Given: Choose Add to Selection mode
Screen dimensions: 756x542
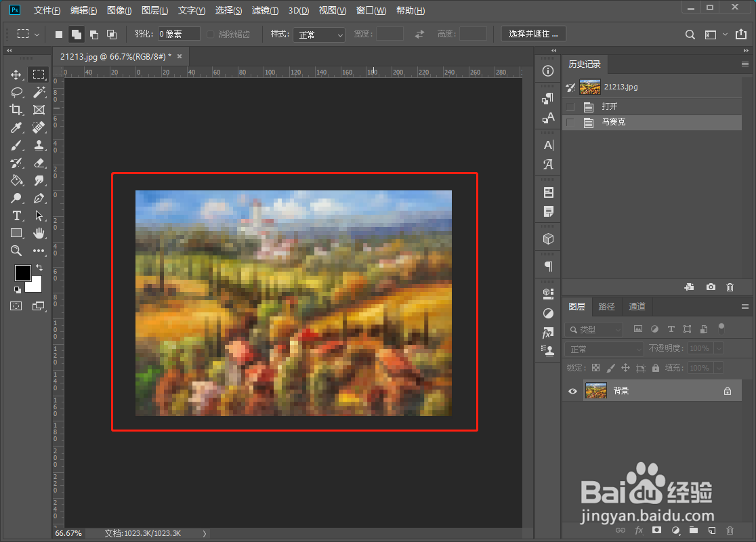Looking at the screenshot, I should click(x=76, y=35).
